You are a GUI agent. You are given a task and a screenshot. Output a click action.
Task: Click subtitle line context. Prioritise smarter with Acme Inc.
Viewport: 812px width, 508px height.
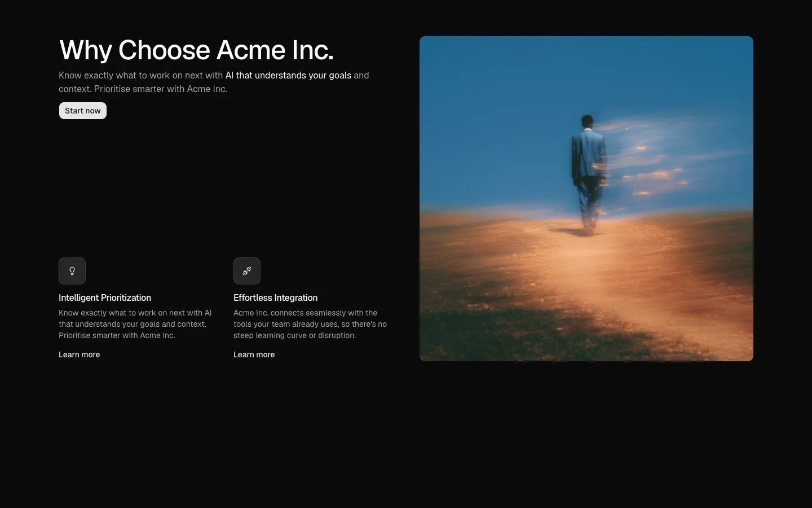tap(143, 89)
